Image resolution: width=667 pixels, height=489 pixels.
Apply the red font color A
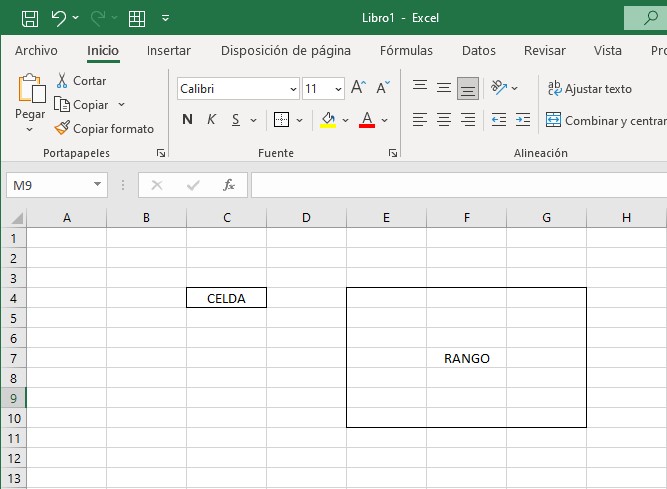pos(367,120)
